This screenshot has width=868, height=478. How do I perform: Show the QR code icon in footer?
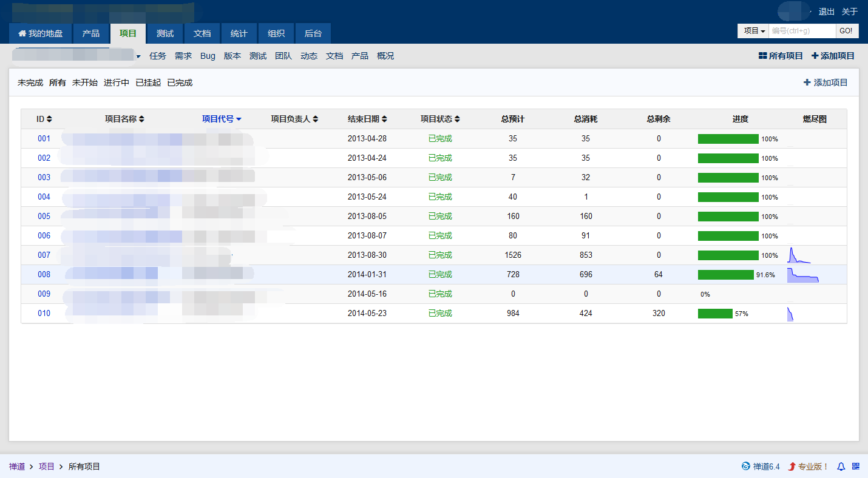point(856,466)
